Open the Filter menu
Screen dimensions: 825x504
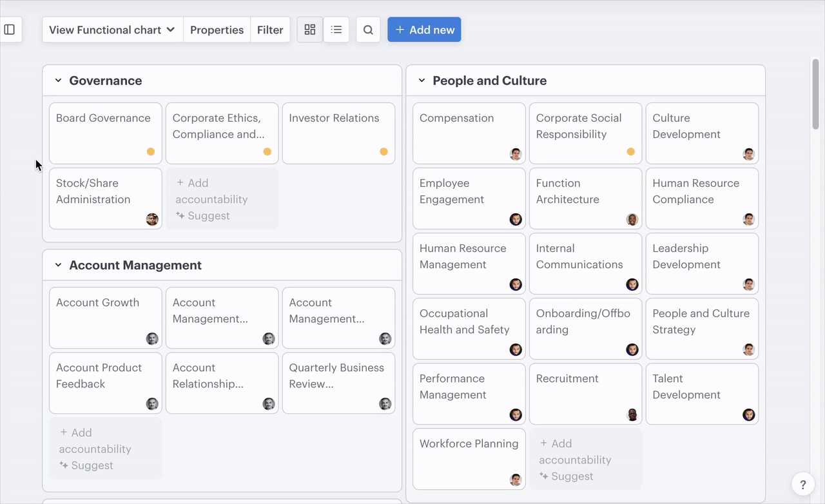(x=270, y=30)
